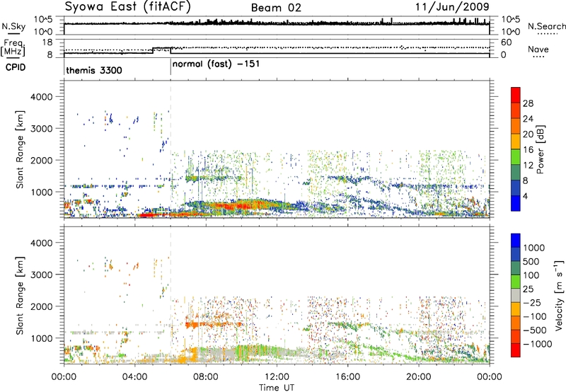The image size is (566, 392).
Task: Click the '08:00' time tick label
Action: [x=206, y=377]
